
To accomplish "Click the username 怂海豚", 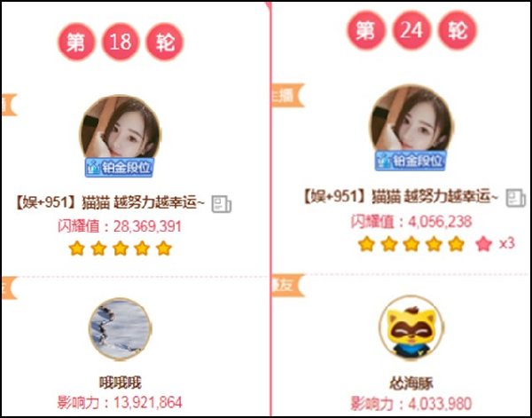I will (411, 384).
